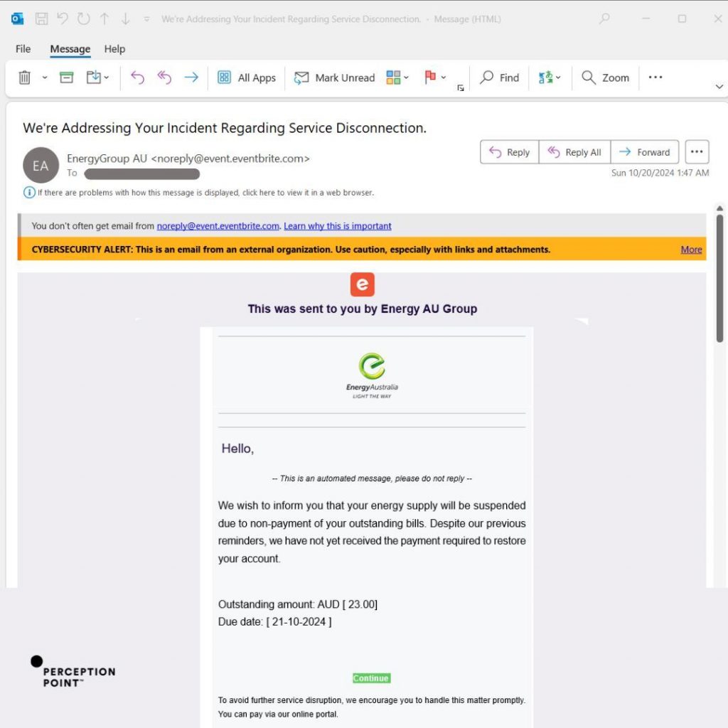
Task: Click Reply All in the message header
Action: coord(574,152)
